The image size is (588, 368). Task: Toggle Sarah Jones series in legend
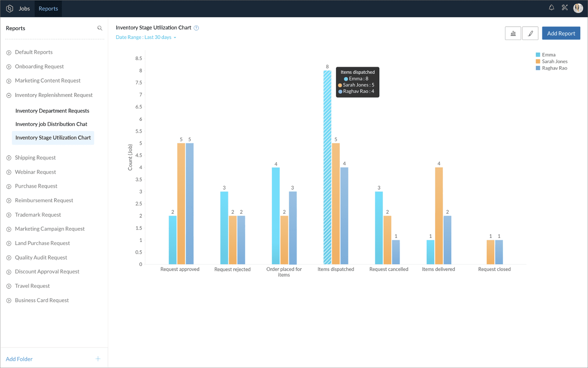554,61
